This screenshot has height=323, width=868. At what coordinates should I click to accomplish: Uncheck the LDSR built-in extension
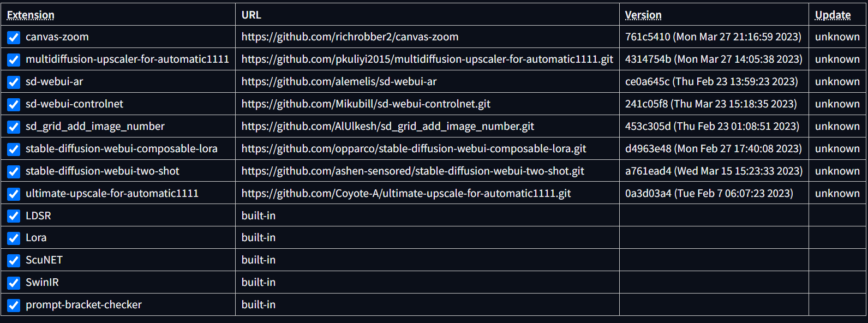[x=14, y=216]
